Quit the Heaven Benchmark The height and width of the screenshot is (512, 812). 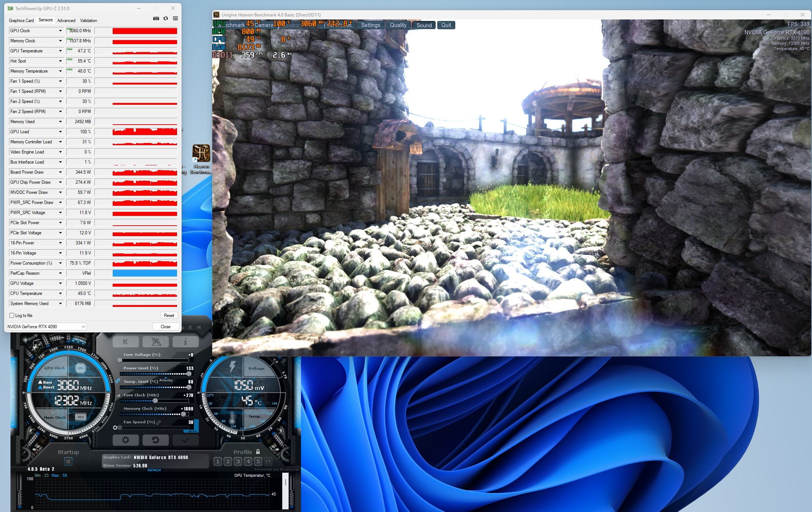click(446, 25)
